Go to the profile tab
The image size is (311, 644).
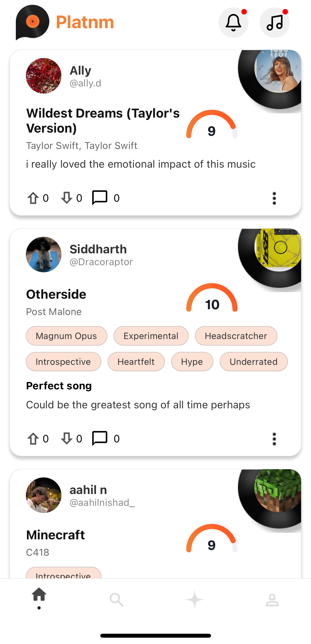click(272, 600)
